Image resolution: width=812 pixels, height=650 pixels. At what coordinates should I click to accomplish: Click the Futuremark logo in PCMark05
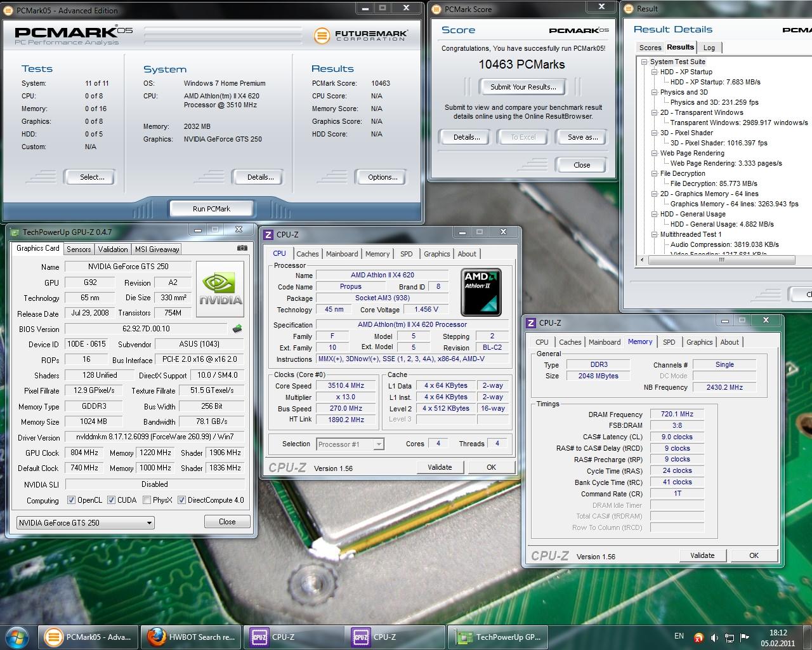362,35
